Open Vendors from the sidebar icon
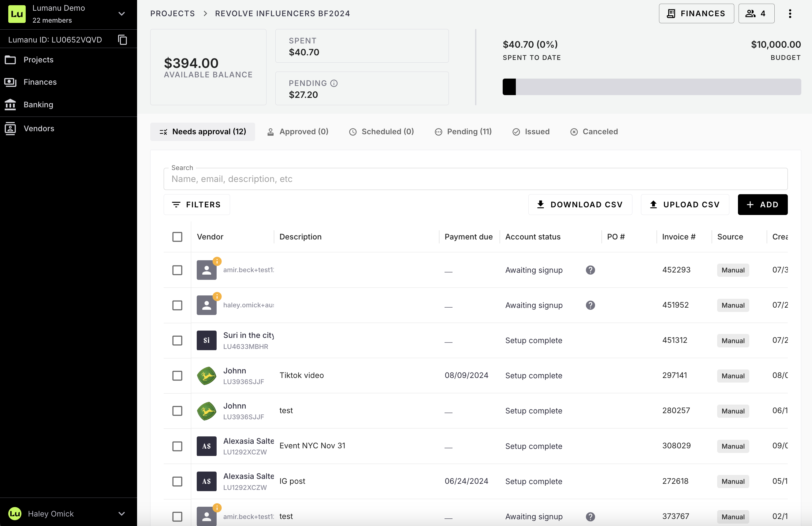This screenshot has height=526, width=812. 10,129
